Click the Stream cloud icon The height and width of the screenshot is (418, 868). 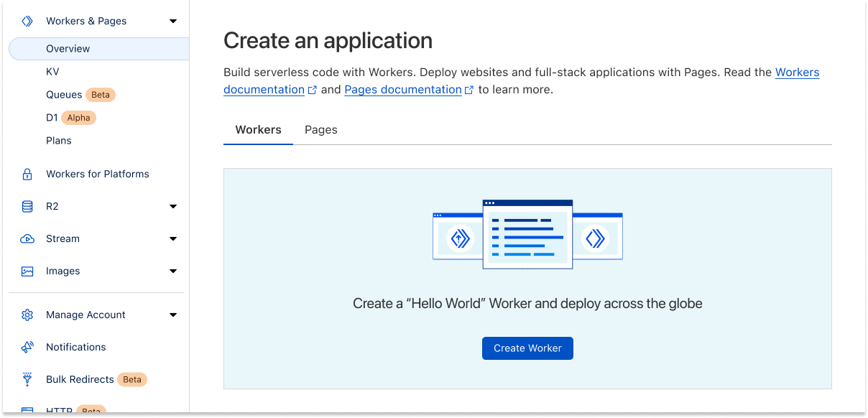(27, 239)
